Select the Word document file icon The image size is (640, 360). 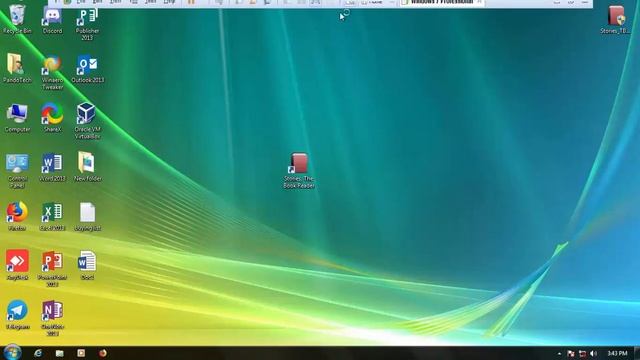[87, 265]
